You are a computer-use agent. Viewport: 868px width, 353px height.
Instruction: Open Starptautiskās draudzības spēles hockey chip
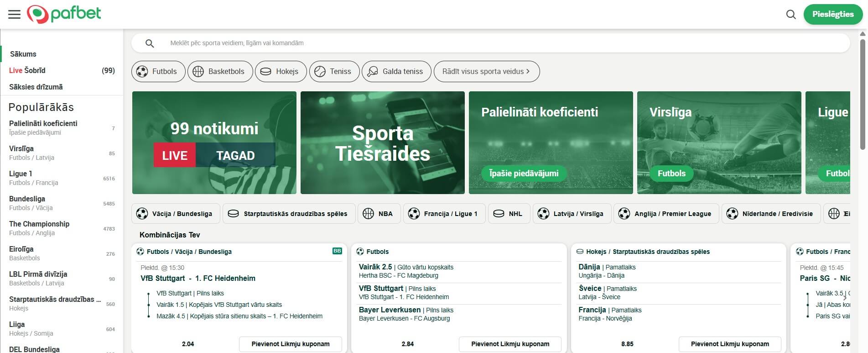289,214
